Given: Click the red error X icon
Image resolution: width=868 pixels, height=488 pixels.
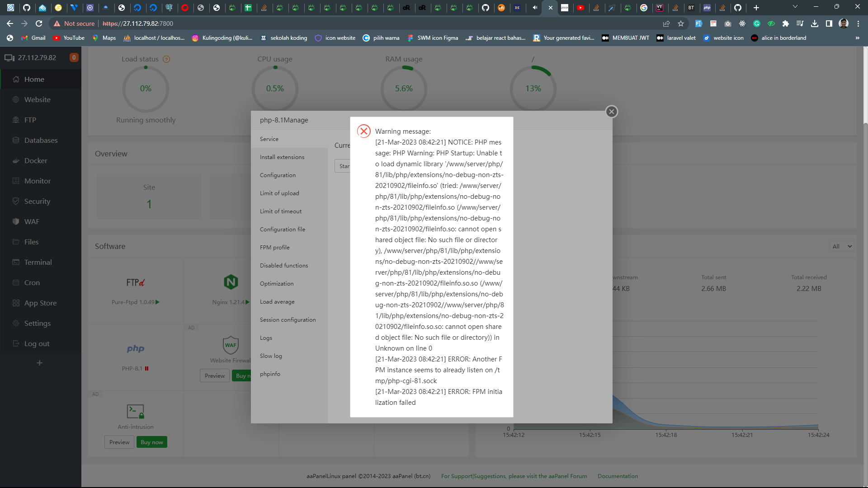Looking at the screenshot, I should (x=363, y=131).
